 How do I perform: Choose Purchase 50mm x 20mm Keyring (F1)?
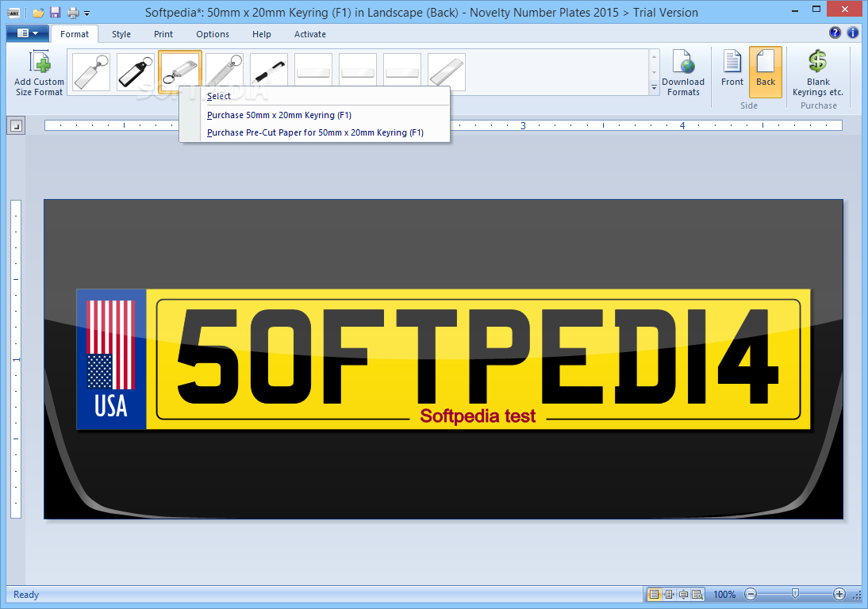point(314,115)
